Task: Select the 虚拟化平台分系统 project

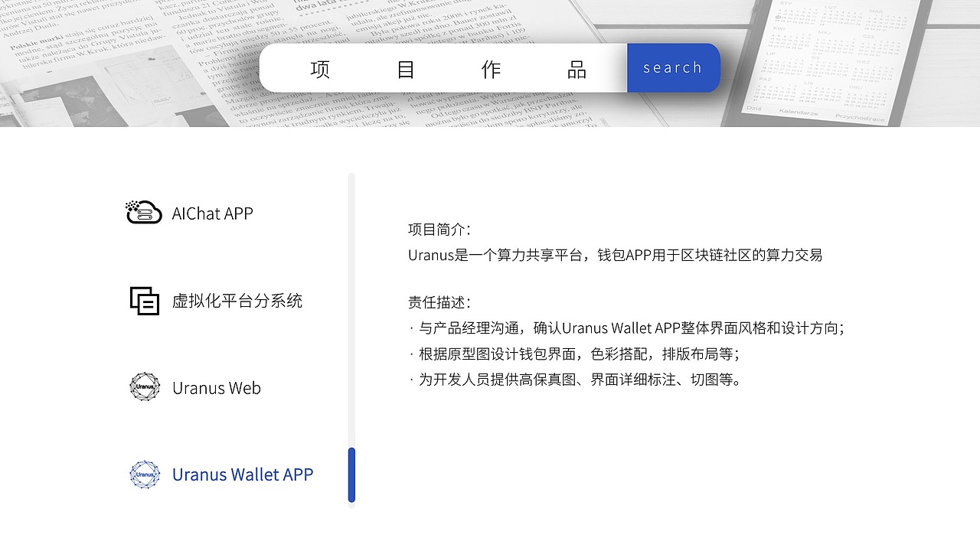Action: coord(238,301)
